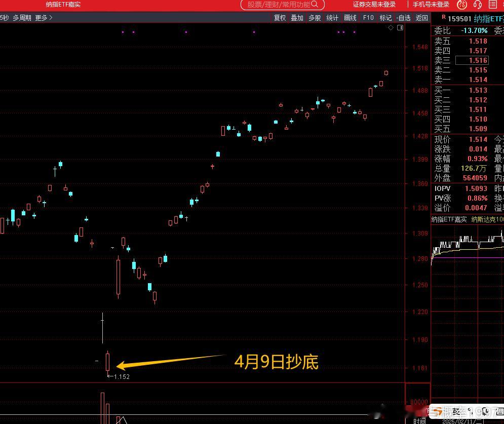The height and width of the screenshot is (424, 504).
Task: Click the 买三 price 1.511
Action: point(478,109)
